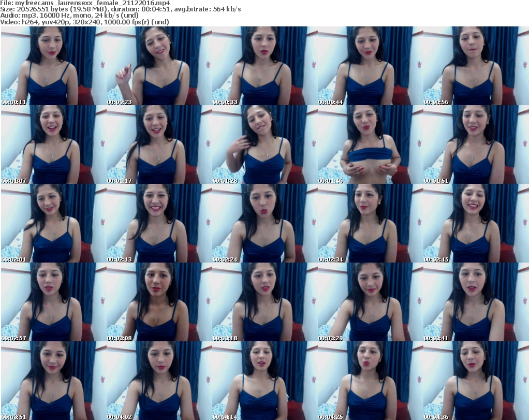Select the frame at 00:02:24
This screenshot has width=530, height=420.
pyautogui.click(x=264, y=224)
